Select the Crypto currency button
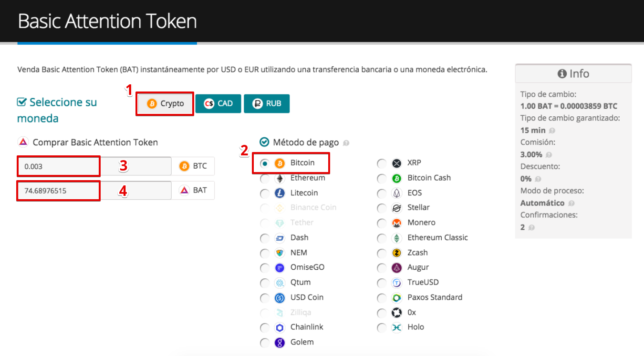Screen dimensions: 644x356 166,103
